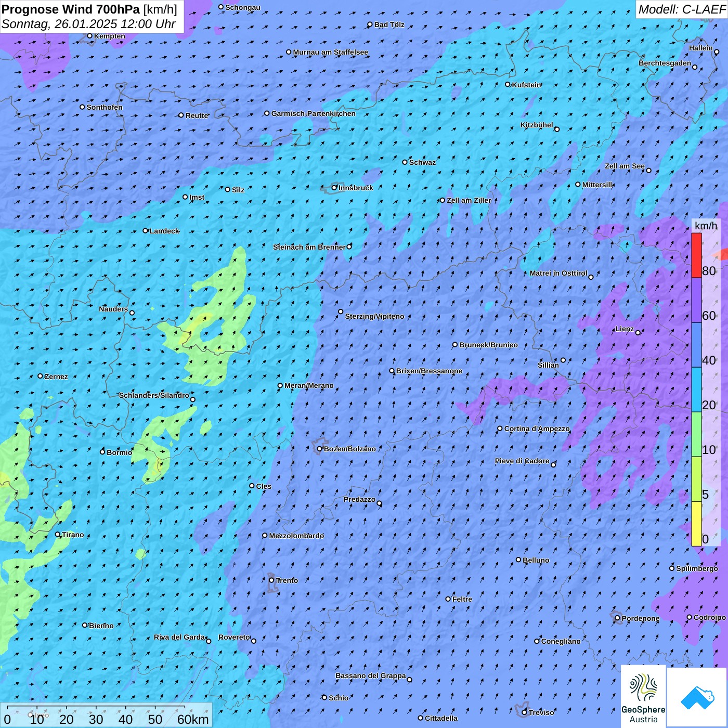The width and height of the screenshot is (728, 728).
Task: Click the Lienz label
Action: (625, 329)
